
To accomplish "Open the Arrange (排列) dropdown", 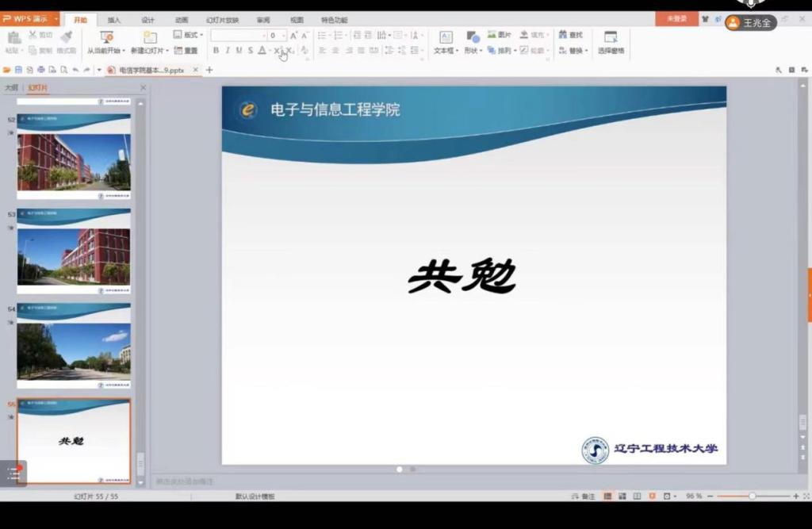I will coord(501,51).
